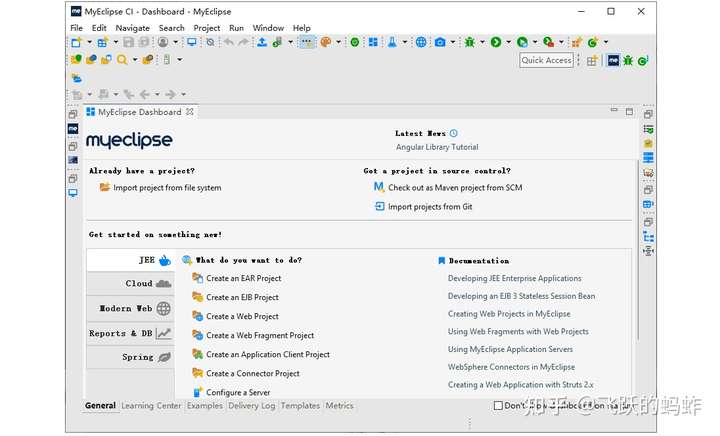Screen dimensions: 720x436
Task: Switch to Learning Center tab
Action: (x=151, y=406)
